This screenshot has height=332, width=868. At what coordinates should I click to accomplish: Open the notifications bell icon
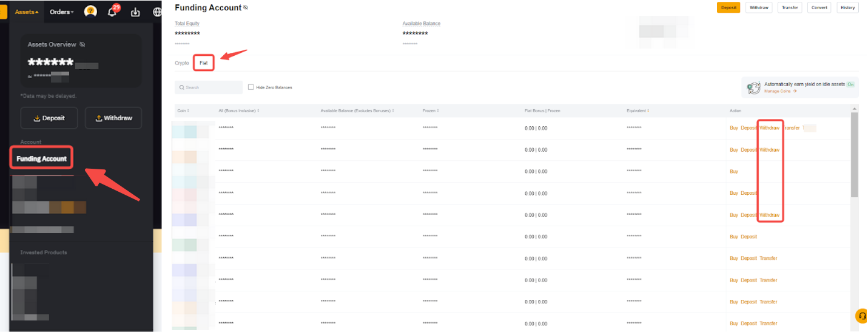point(113,12)
